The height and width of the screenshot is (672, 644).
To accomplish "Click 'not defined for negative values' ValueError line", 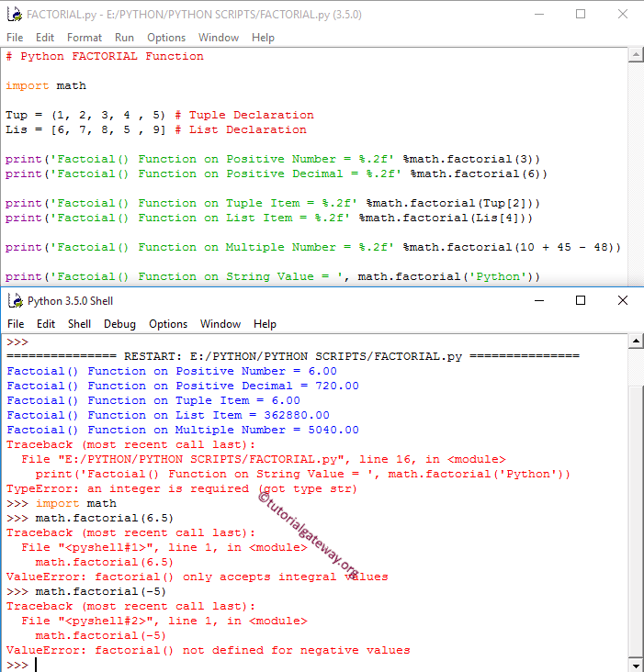I will [x=209, y=650].
